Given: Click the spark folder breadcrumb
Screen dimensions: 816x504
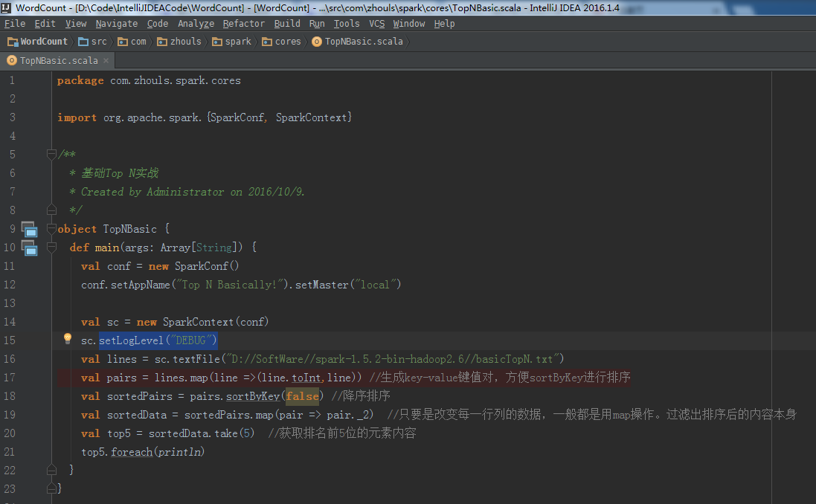Looking at the screenshot, I should (x=231, y=42).
